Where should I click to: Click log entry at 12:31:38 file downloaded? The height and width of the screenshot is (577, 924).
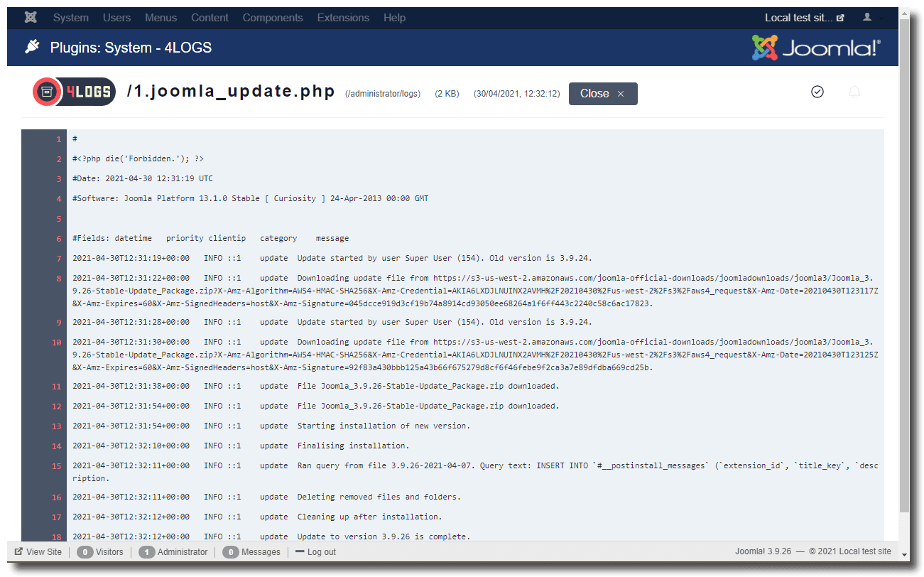[315, 387]
